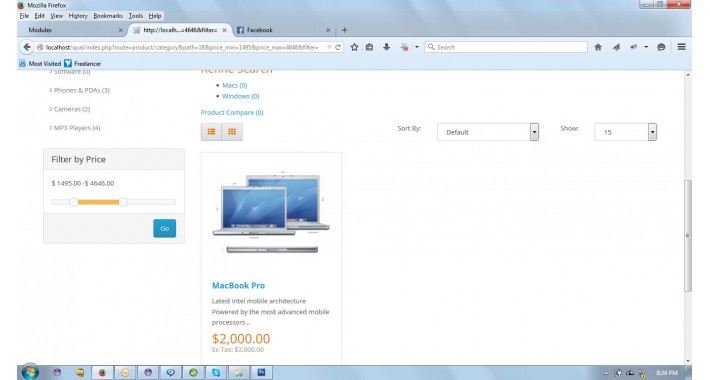Open the View menu

coord(56,16)
